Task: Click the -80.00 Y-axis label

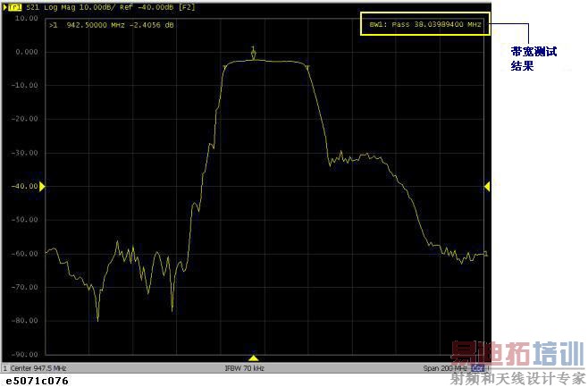Action: 25,321
